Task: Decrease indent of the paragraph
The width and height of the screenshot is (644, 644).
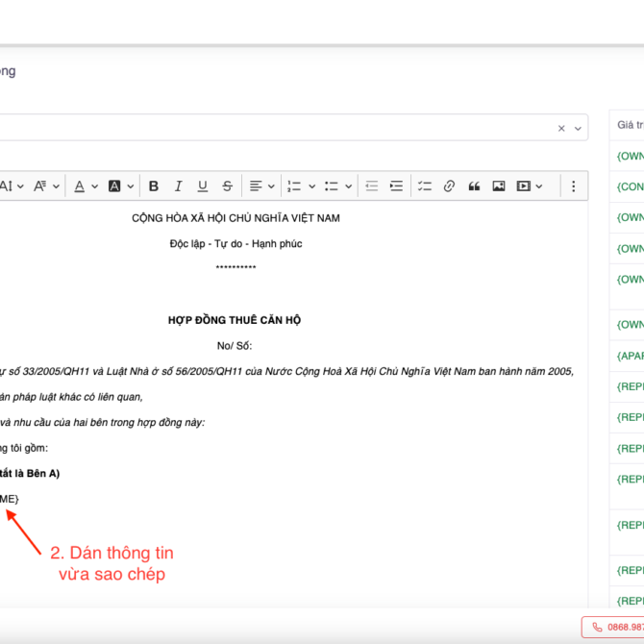Action: coord(371,186)
